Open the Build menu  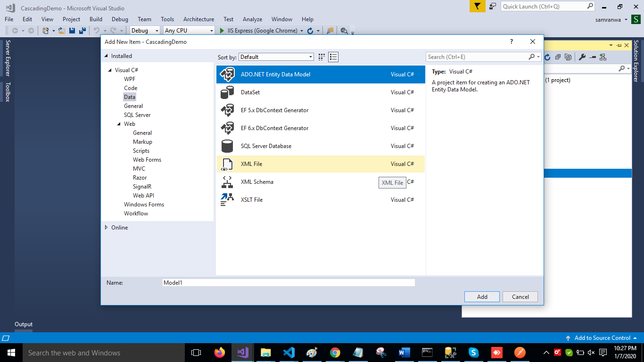(96, 19)
